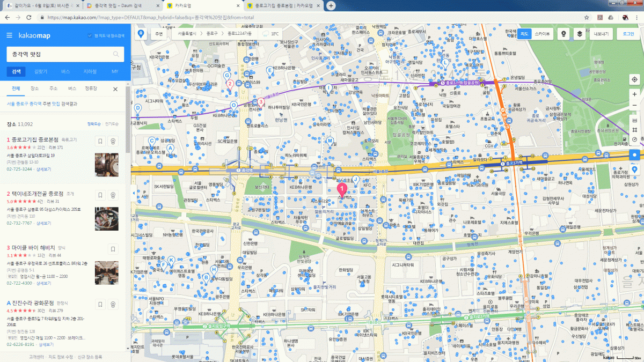Click 상세보기 for phone 02-732-7767
The image size is (644, 362).
pyautogui.click(x=43, y=223)
